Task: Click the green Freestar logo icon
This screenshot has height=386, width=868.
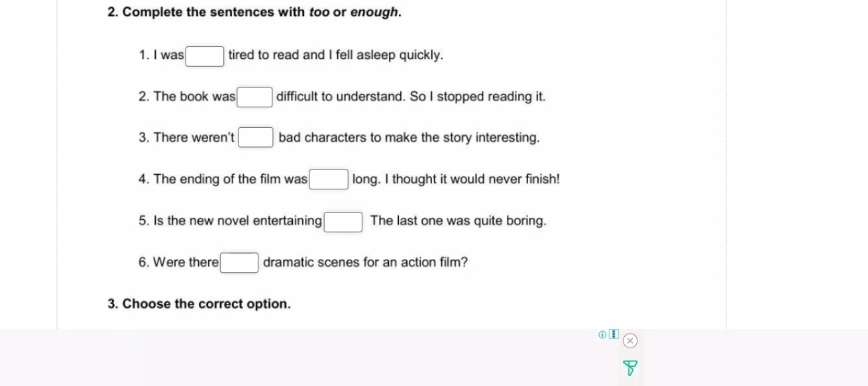Action: pos(631,367)
